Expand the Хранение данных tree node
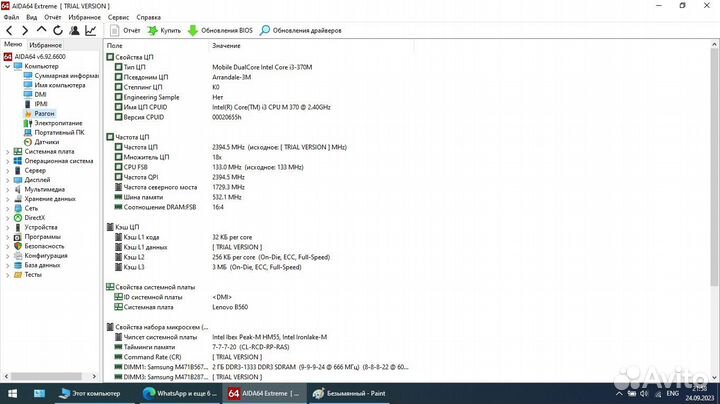 [x=7, y=199]
